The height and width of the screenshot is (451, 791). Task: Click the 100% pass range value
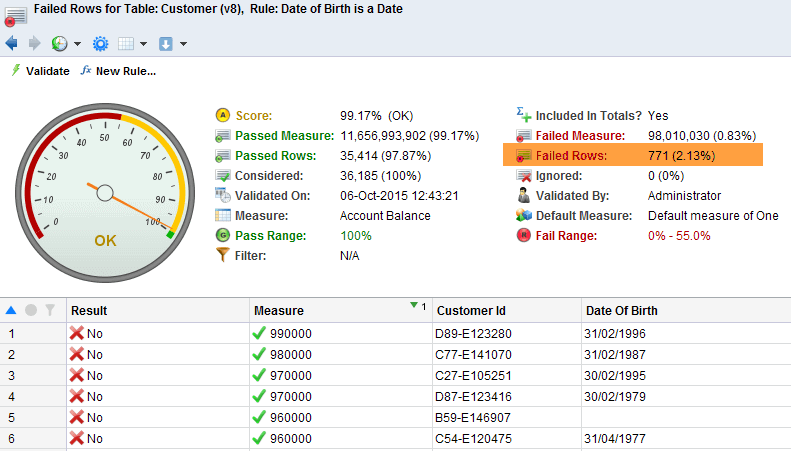point(356,236)
